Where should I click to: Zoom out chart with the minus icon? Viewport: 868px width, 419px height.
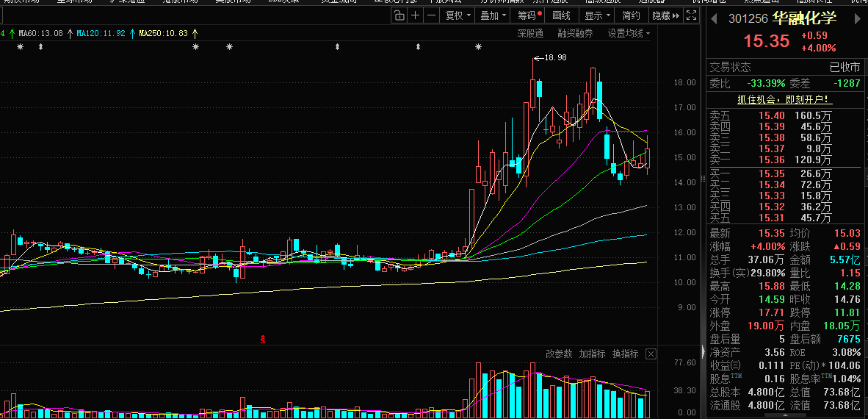pyautogui.click(x=432, y=15)
